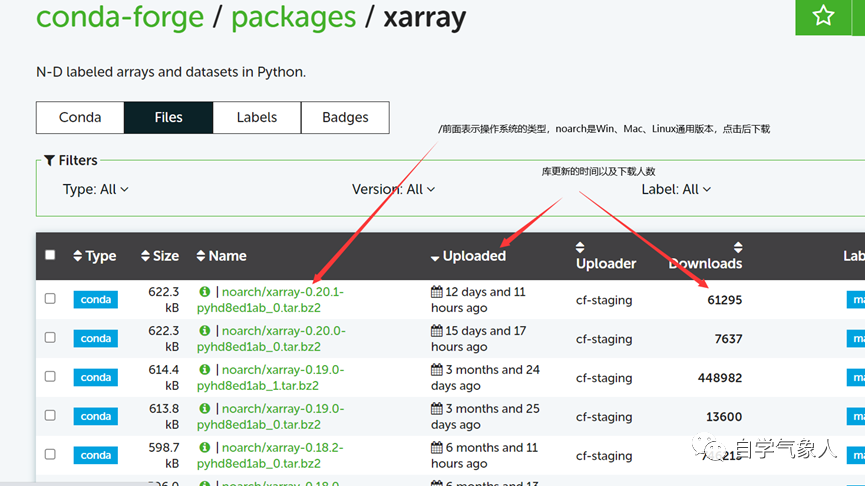Click calendar icon beside 3 months and 24 days

pyautogui.click(x=437, y=370)
